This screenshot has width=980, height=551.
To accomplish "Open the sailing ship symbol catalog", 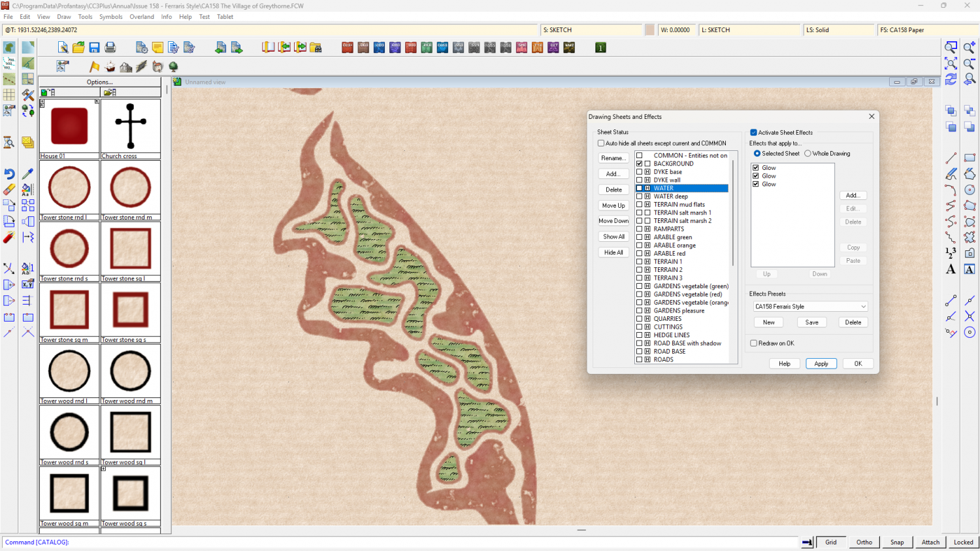I will click(x=110, y=67).
